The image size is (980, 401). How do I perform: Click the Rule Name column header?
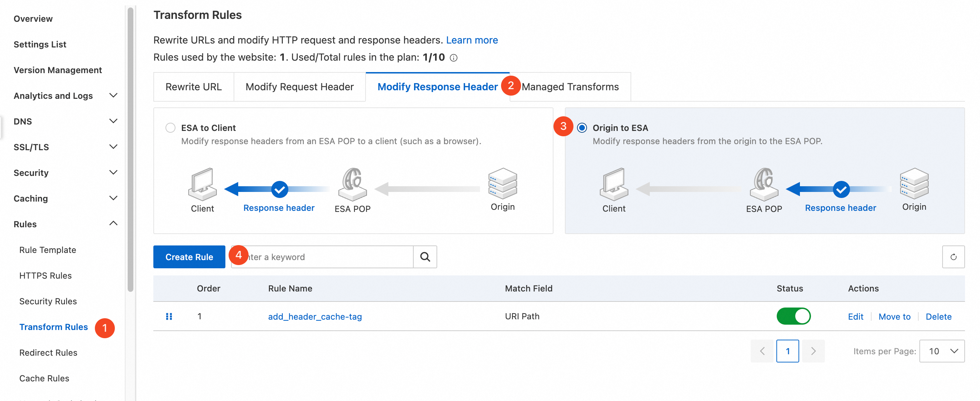290,288
